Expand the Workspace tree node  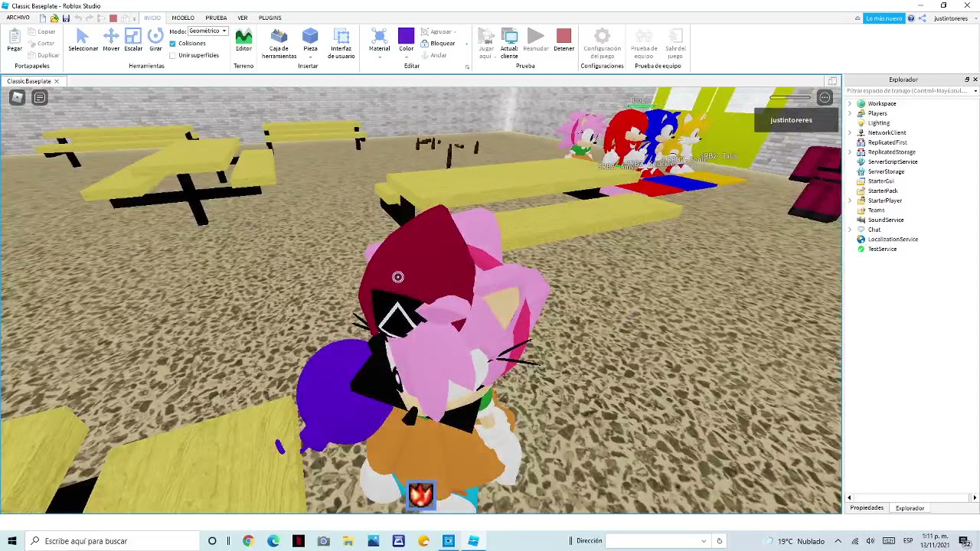click(x=850, y=103)
